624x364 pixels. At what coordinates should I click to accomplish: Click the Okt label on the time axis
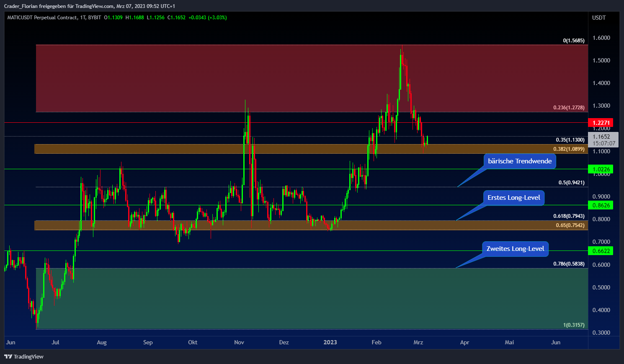tap(193, 342)
